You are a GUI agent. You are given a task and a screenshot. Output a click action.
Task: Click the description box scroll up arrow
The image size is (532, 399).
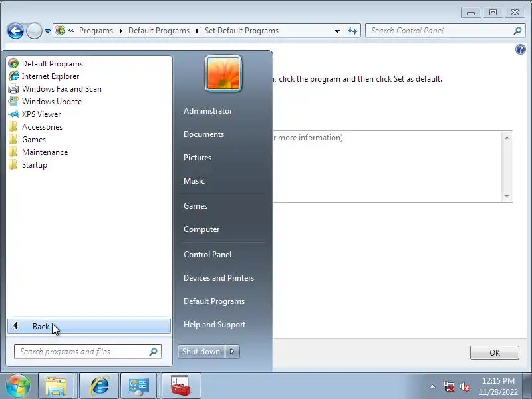coord(507,138)
